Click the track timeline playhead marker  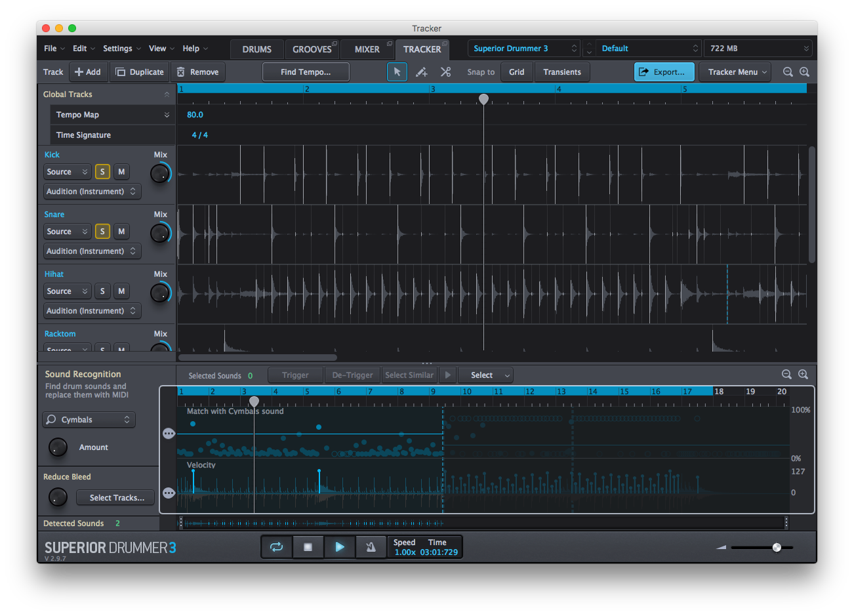point(483,99)
